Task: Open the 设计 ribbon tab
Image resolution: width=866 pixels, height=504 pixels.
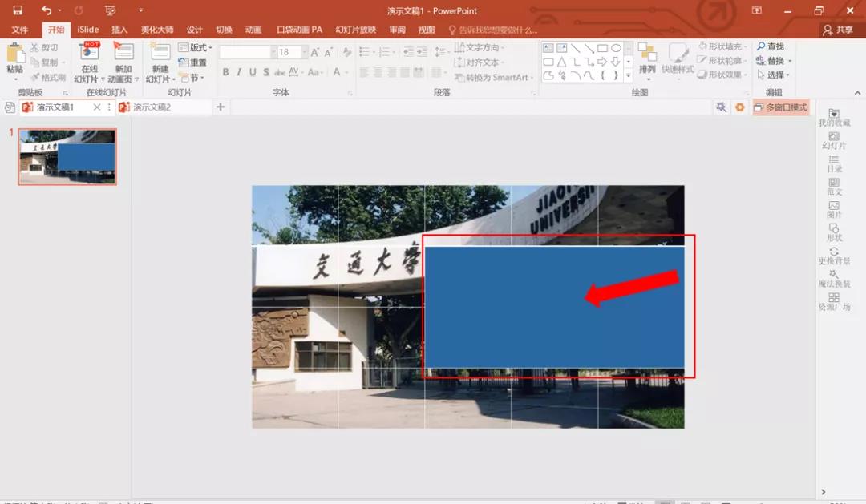Action: coord(194,30)
